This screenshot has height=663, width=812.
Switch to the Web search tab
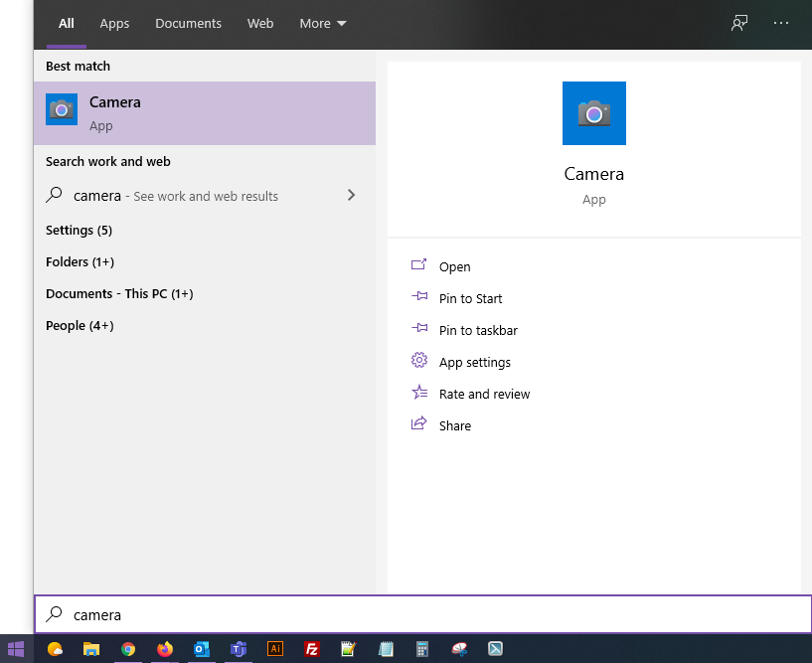(x=260, y=24)
